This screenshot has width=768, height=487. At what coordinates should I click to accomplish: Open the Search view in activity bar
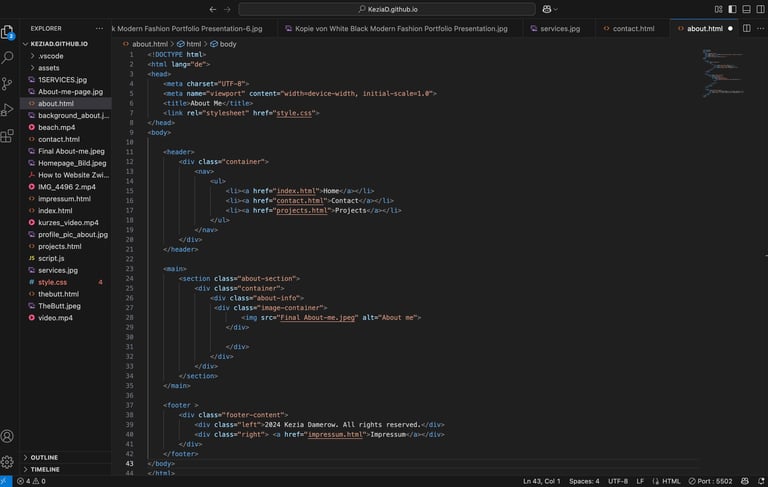[7, 58]
